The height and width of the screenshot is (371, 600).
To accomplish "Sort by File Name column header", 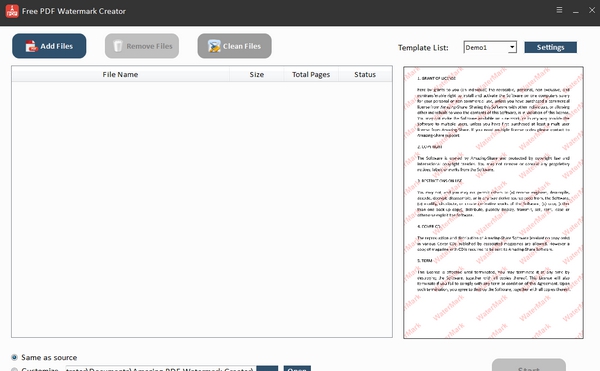I will pos(121,75).
